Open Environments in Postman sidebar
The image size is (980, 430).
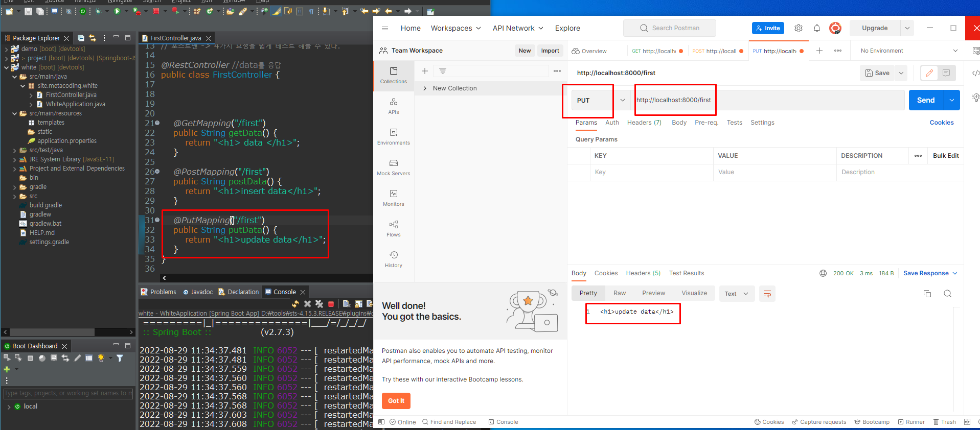(x=394, y=137)
